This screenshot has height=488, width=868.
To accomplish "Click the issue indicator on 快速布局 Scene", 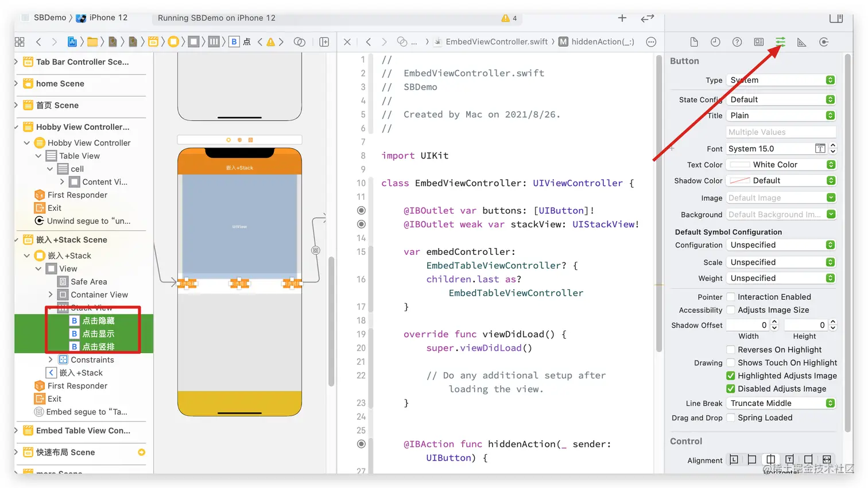I will coord(141,452).
